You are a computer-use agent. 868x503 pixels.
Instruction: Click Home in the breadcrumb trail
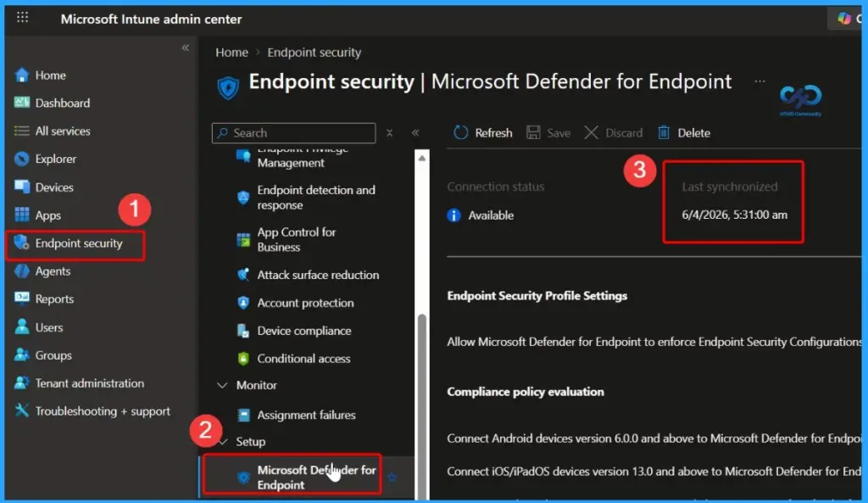[x=231, y=52]
